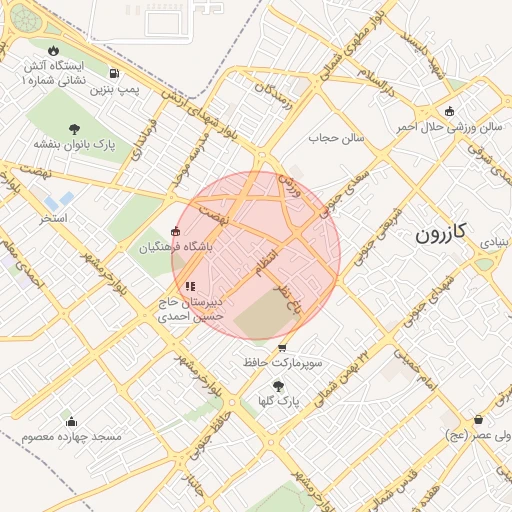Click the roundabout in the top-left corner
Viewport: 512px width, 512px height.
tap(26, 20)
